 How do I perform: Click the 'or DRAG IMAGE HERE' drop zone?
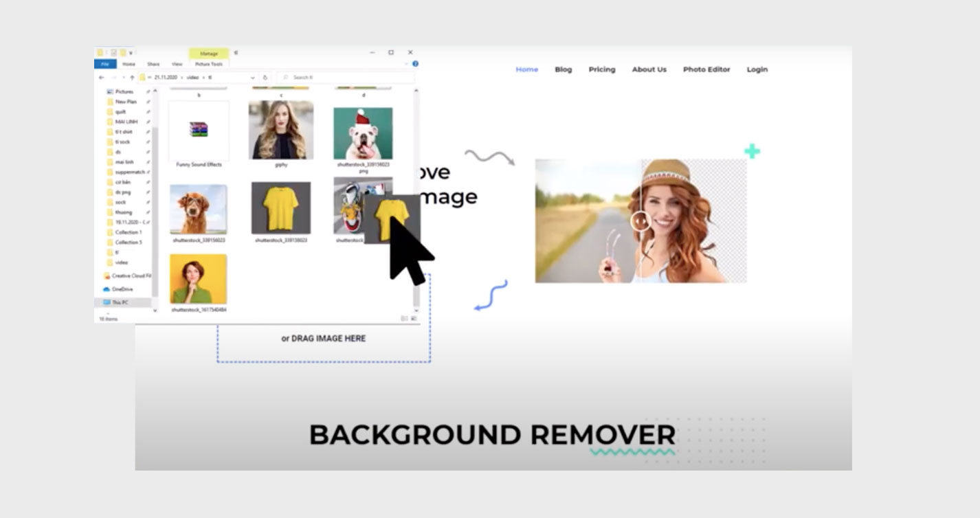[x=324, y=339]
